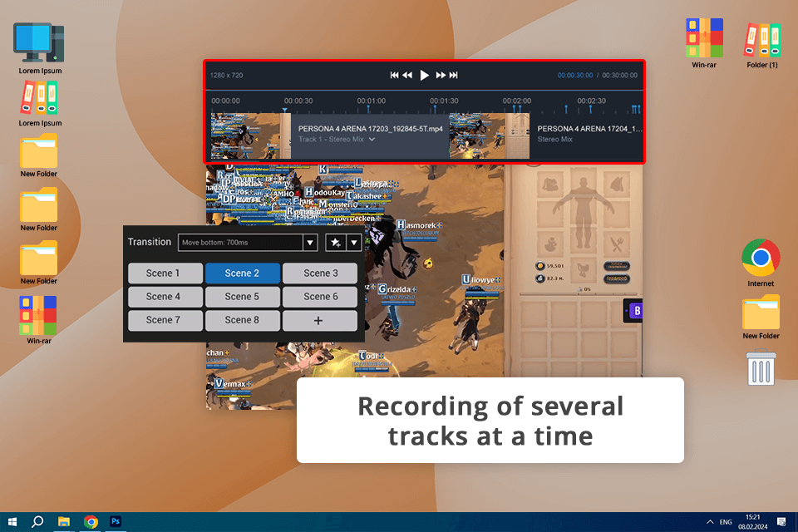Click the total duration 00:30:00:00 readout
This screenshot has height=532, width=798.
coord(620,76)
